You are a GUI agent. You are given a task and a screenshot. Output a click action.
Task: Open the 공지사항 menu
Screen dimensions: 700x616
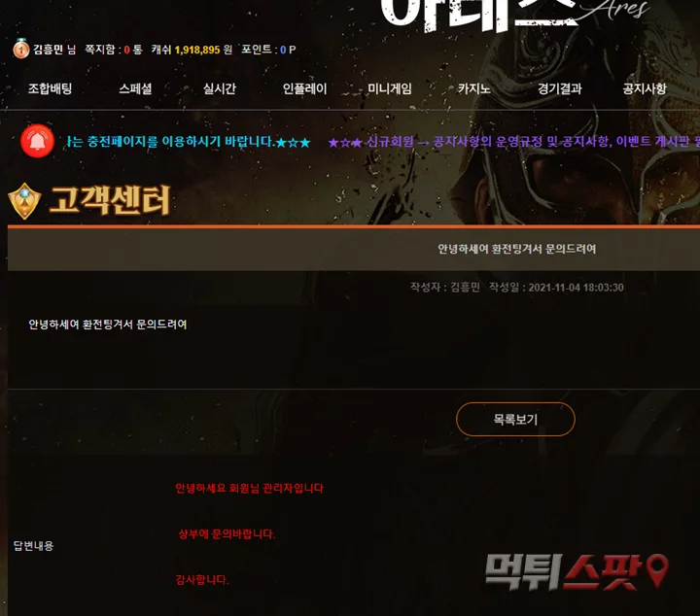coord(645,88)
